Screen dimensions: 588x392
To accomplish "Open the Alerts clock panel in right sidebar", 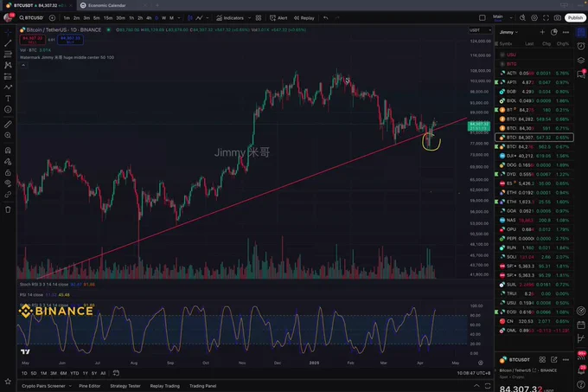I will point(581,46).
